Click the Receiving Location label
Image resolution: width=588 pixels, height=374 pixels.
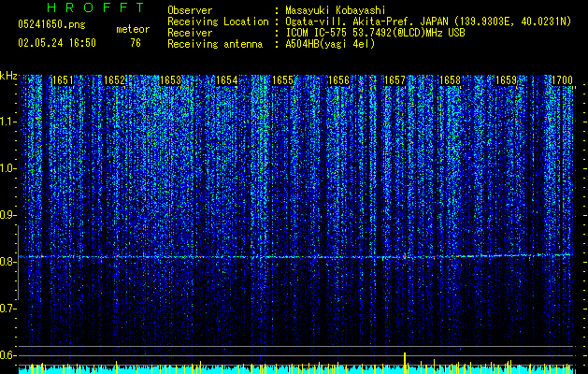(218, 22)
